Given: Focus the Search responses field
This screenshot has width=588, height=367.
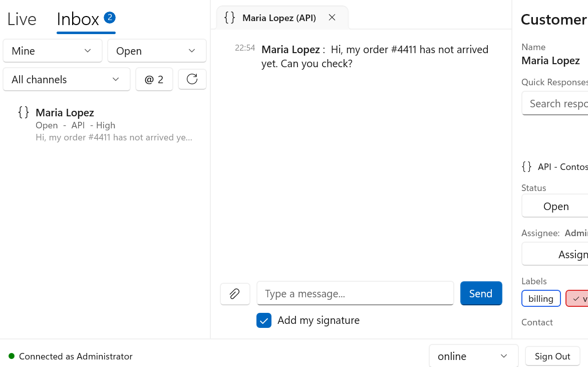Looking at the screenshot, I should [555, 103].
